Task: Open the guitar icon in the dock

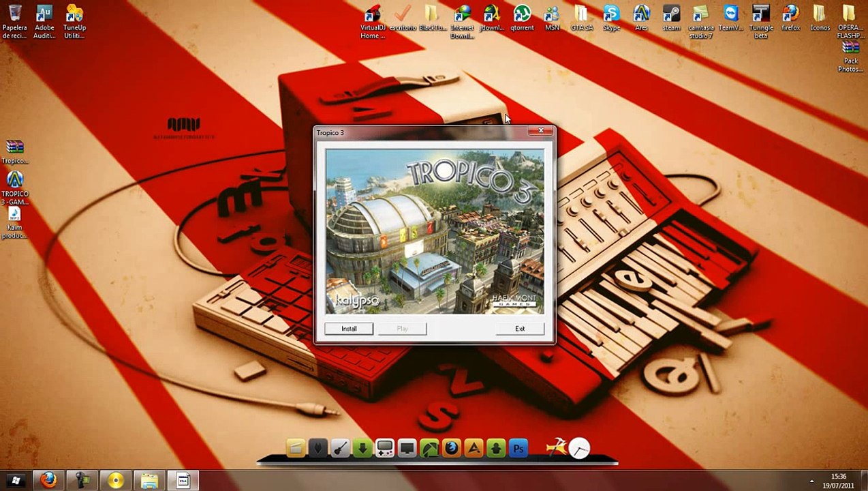Action: pos(340,448)
